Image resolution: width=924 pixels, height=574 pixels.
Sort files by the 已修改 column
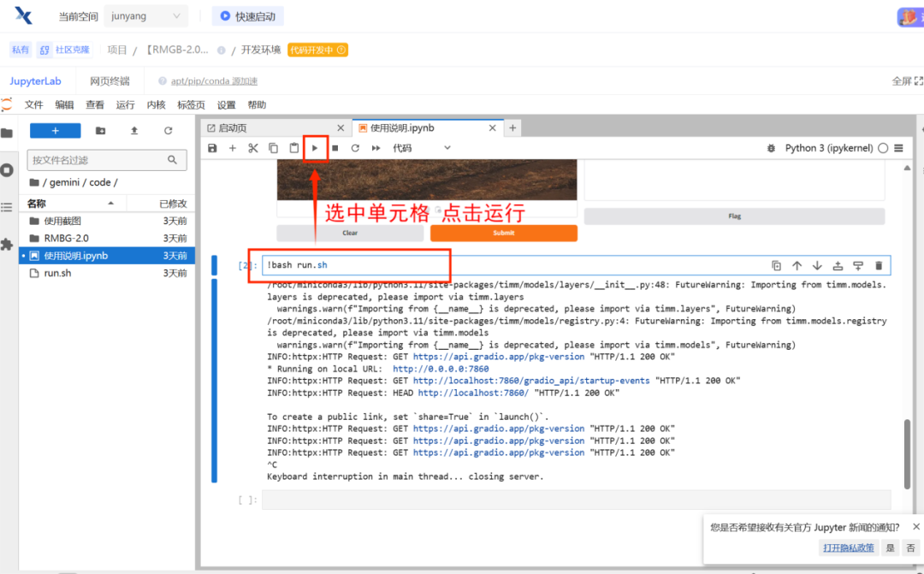click(160, 204)
